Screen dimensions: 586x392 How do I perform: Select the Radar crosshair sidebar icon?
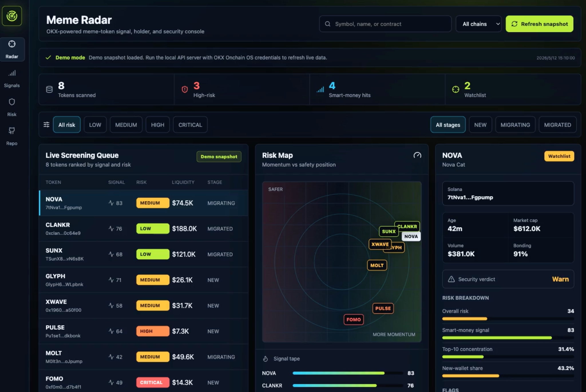pyautogui.click(x=12, y=44)
